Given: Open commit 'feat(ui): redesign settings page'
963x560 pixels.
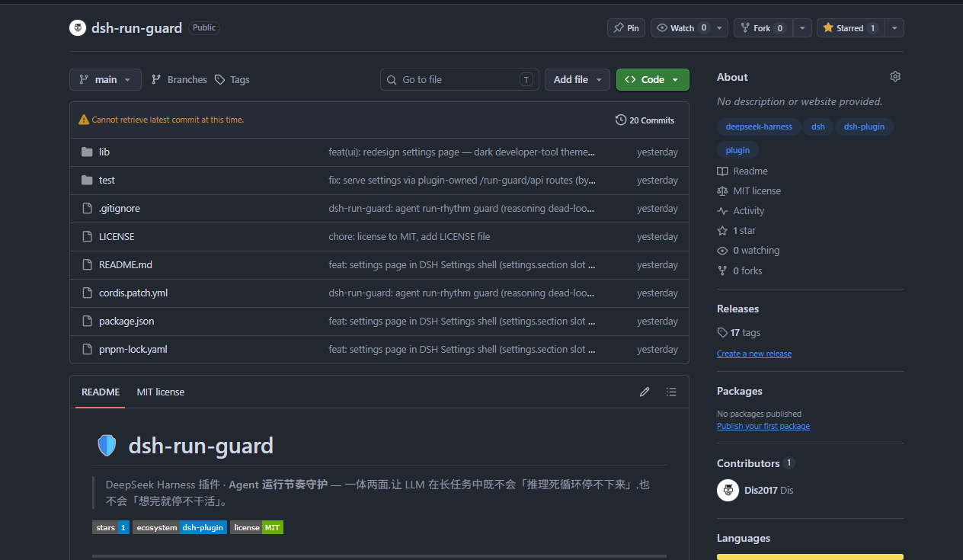Looking at the screenshot, I should (x=462, y=152).
